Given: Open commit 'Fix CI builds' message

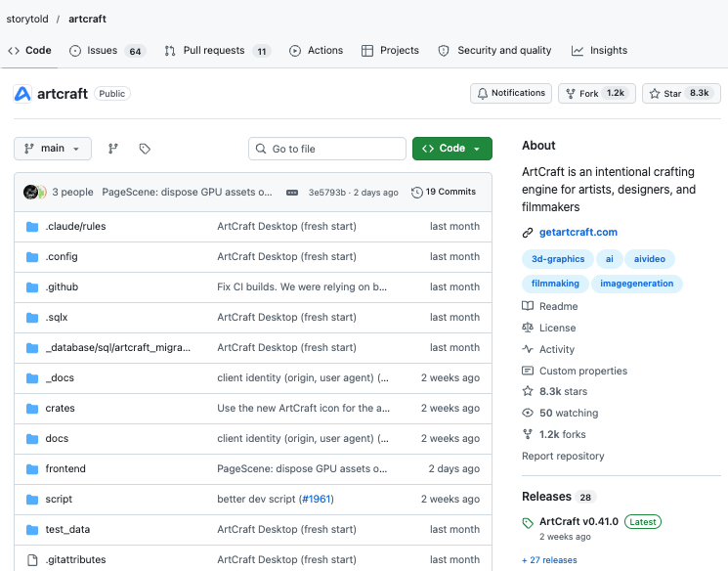Looking at the screenshot, I should [x=302, y=286].
